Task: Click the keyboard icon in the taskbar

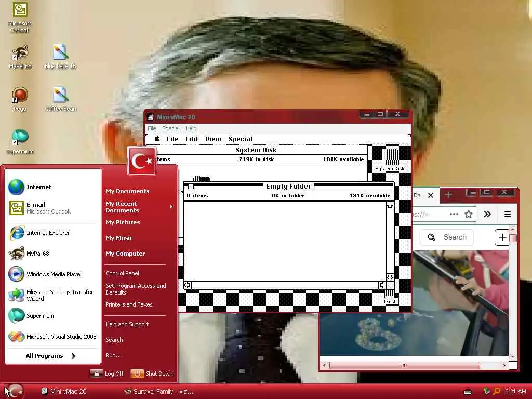Action: [x=468, y=392]
